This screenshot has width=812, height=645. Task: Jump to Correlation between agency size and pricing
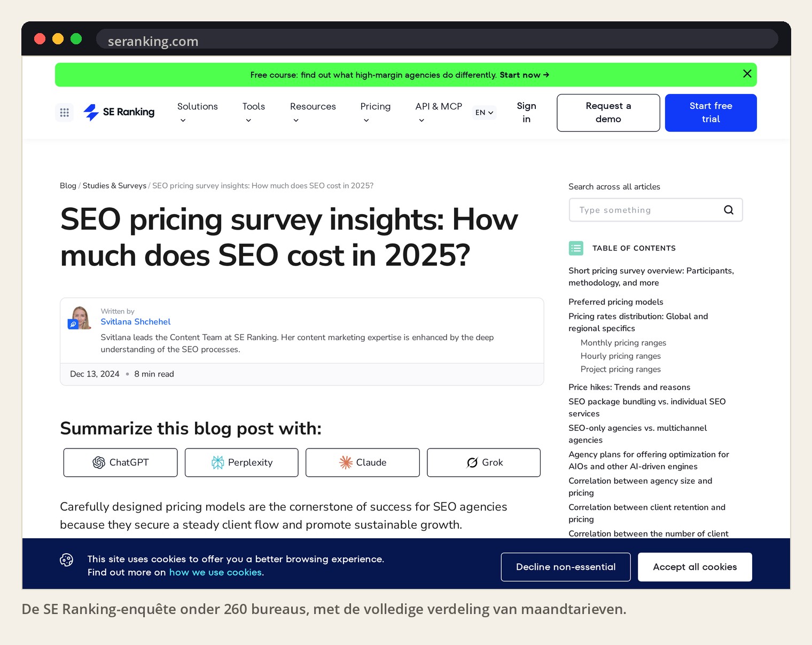(x=641, y=487)
